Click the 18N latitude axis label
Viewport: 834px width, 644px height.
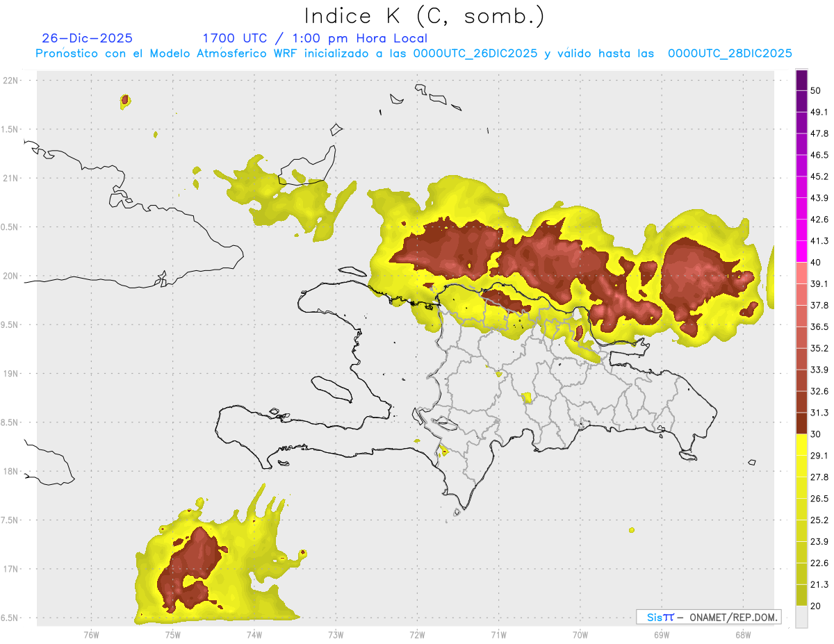(x=12, y=471)
